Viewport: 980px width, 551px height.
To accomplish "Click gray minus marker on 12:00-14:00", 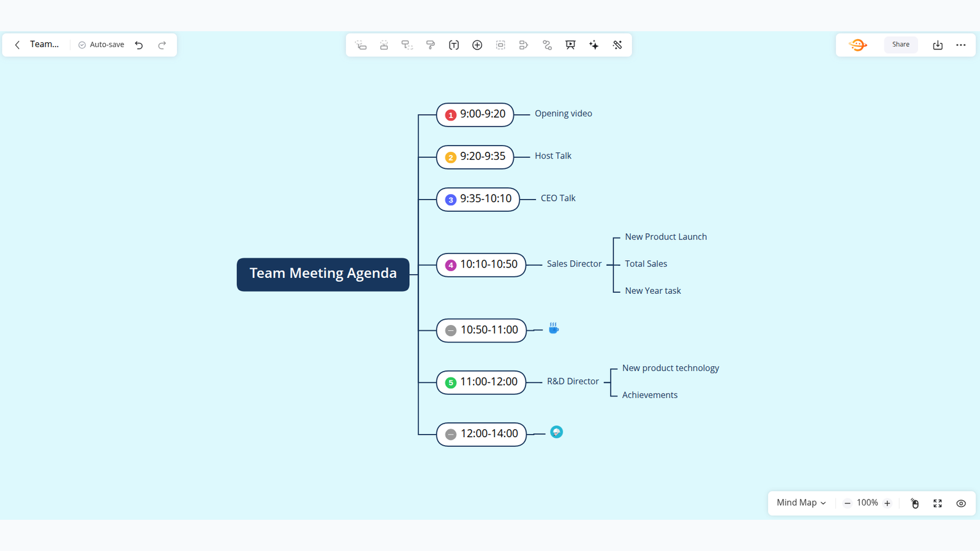I will click(451, 435).
